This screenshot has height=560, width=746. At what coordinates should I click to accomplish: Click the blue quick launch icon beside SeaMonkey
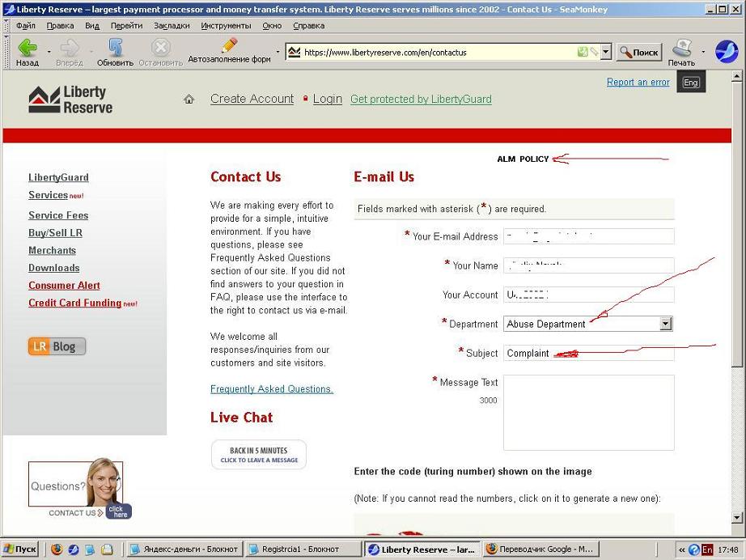point(90,549)
